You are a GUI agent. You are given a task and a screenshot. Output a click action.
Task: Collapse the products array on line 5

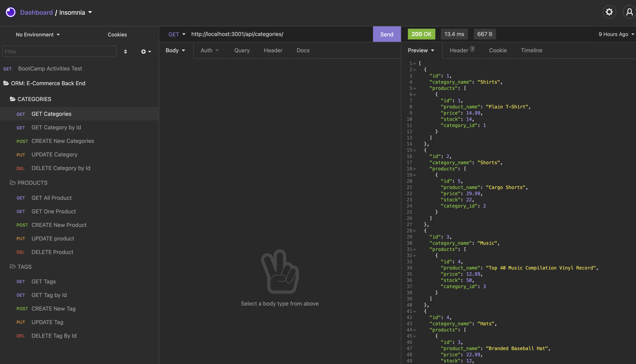(415, 88)
